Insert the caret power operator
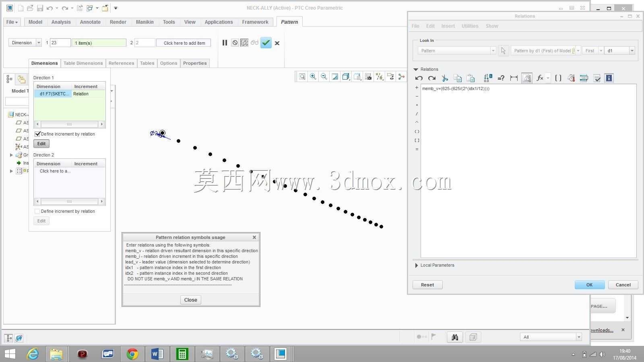Viewport: 644px width, 362px height. pos(417,122)
